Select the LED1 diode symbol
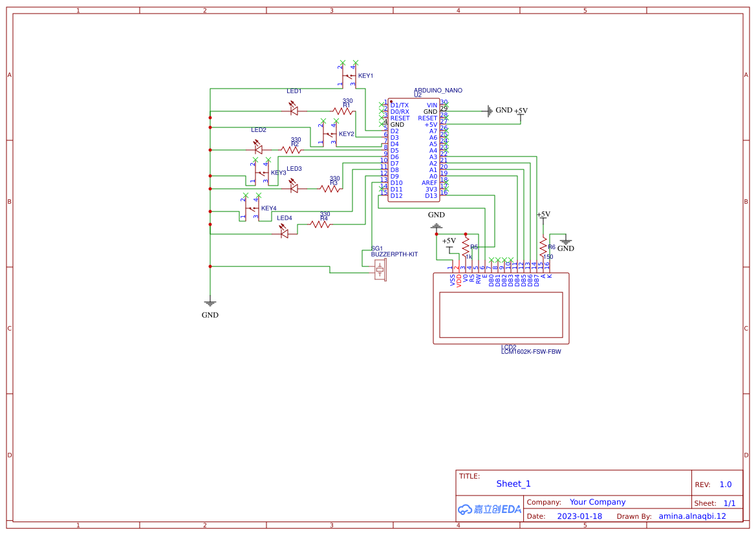 point(294,110)
